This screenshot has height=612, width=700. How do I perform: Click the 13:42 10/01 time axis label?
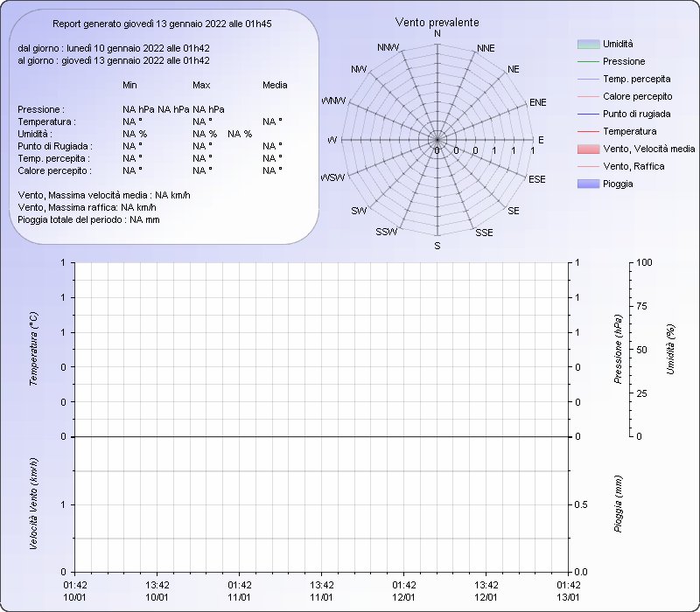tap(157, 591)
